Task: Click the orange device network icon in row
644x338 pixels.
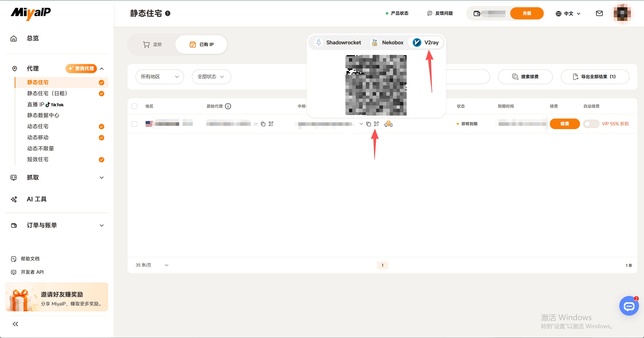Action: (x=388, y=124)
